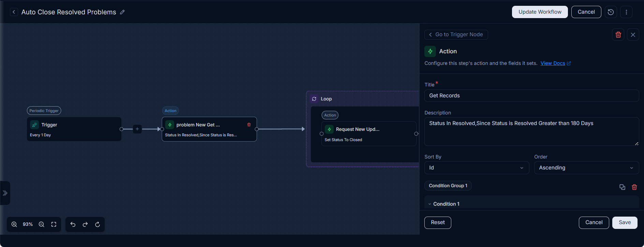Open the Order dropdown set to Ascending
The width and height of the screenshot is (644, 247).
coord(586,168)
